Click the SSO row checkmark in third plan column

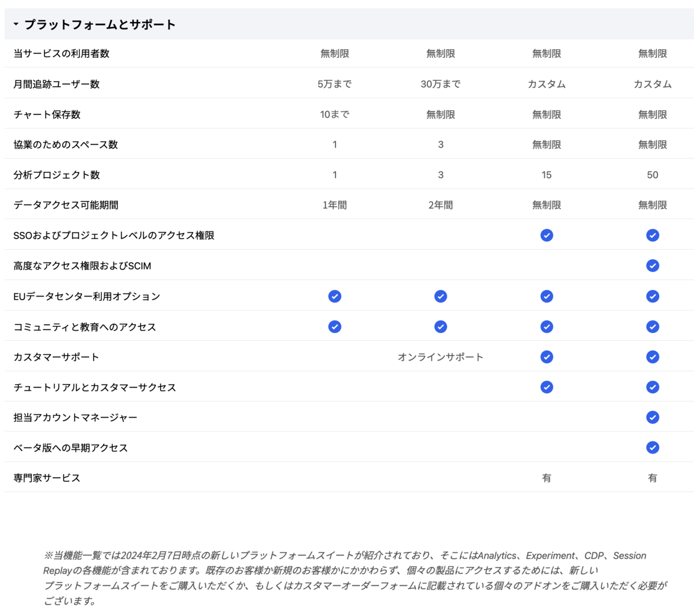click(547, 235)
